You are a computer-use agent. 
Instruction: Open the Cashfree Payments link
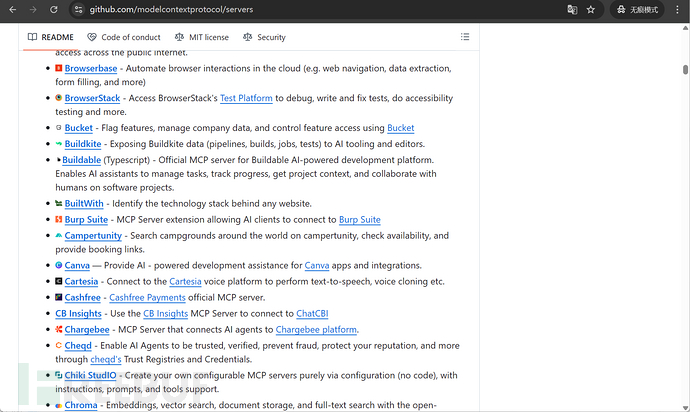coord(147,297)
